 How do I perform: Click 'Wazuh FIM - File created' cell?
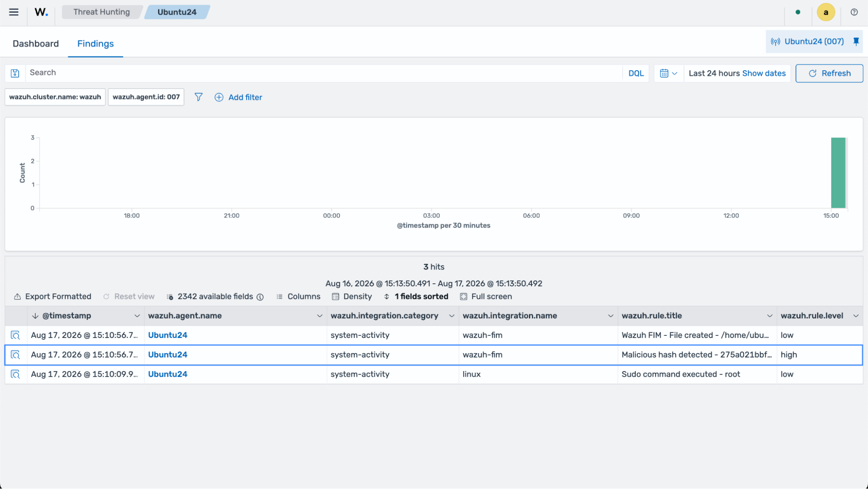697,335
